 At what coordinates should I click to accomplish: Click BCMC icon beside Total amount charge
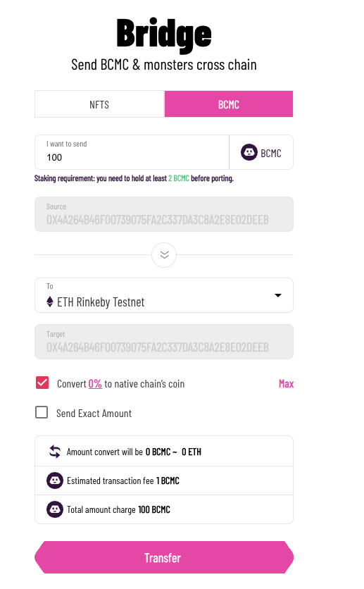pyautogui.click(x=55, y=509)
